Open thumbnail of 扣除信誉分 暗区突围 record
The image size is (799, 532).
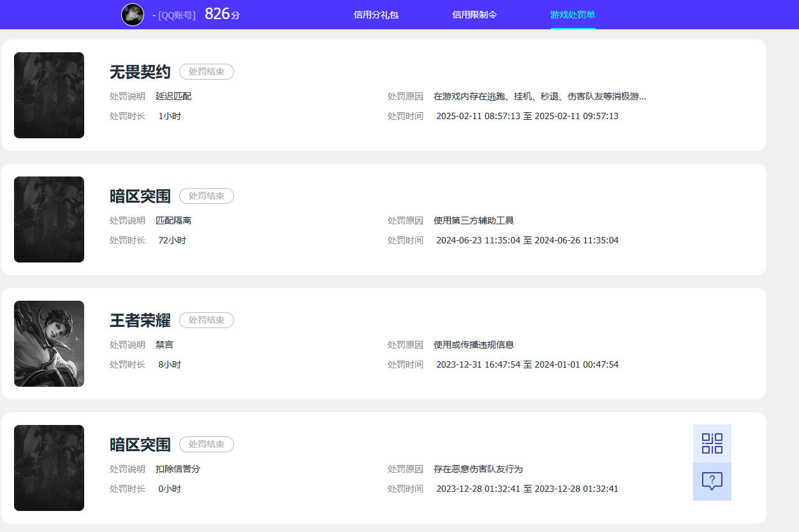coord(49,468)
